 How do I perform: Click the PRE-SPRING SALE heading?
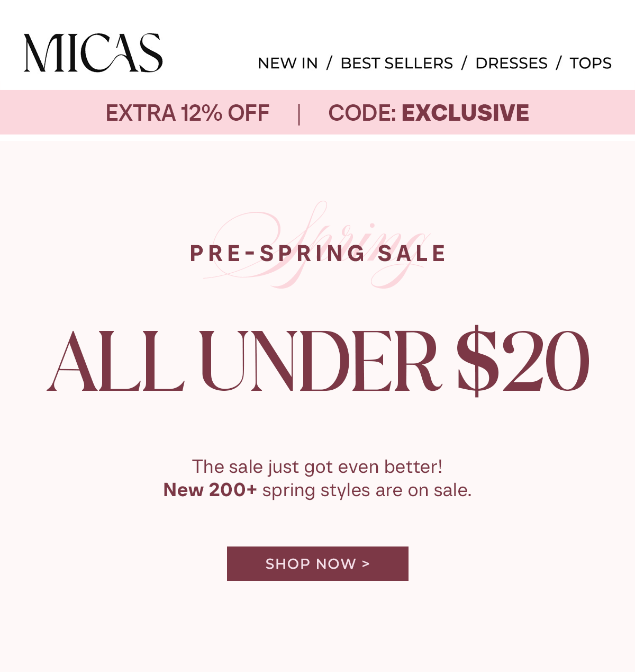(318, 254)
